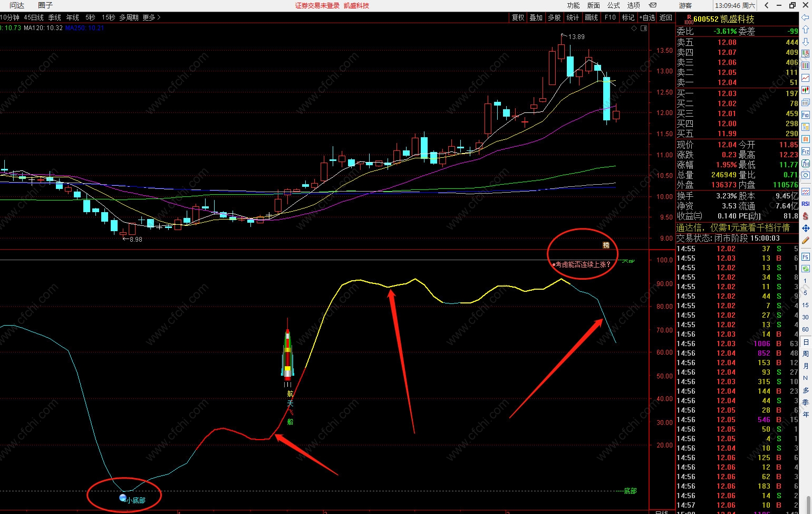Click the red dollar sign icon
The image size is (812, 514).
point(805,216)
